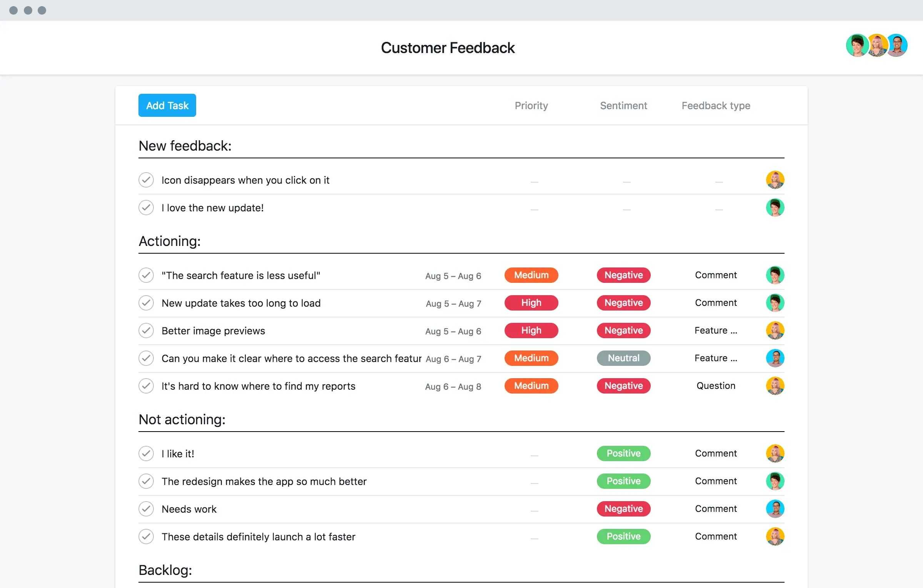The width and height of the screenshot is (923, 588).
Task: Click the Question feedback type on reports item
Action: [x=715, y=385]
